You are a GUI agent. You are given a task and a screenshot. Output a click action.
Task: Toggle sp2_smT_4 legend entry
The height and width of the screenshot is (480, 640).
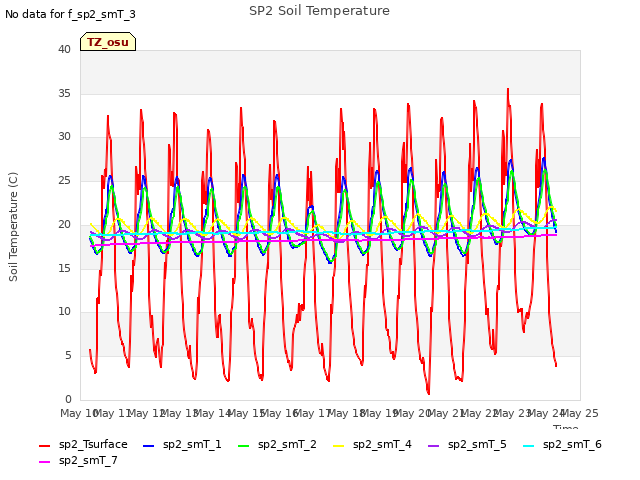coord(372,444)
